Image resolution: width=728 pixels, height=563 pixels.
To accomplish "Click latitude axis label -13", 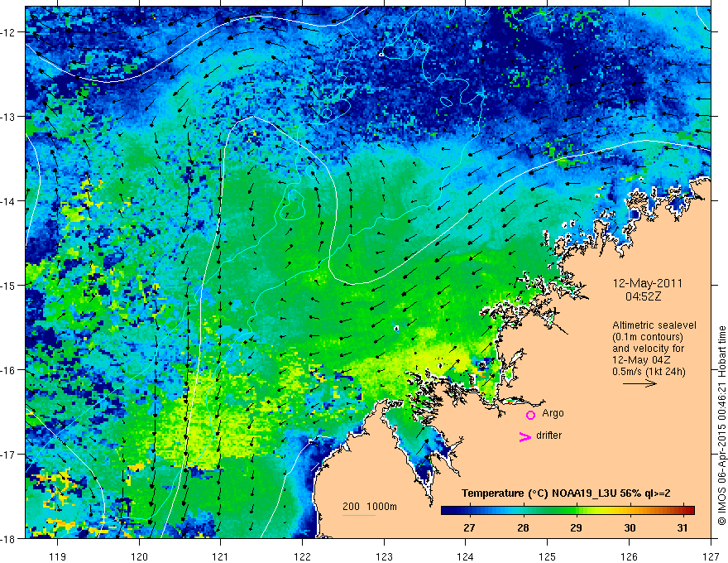I will coord(9,117).
